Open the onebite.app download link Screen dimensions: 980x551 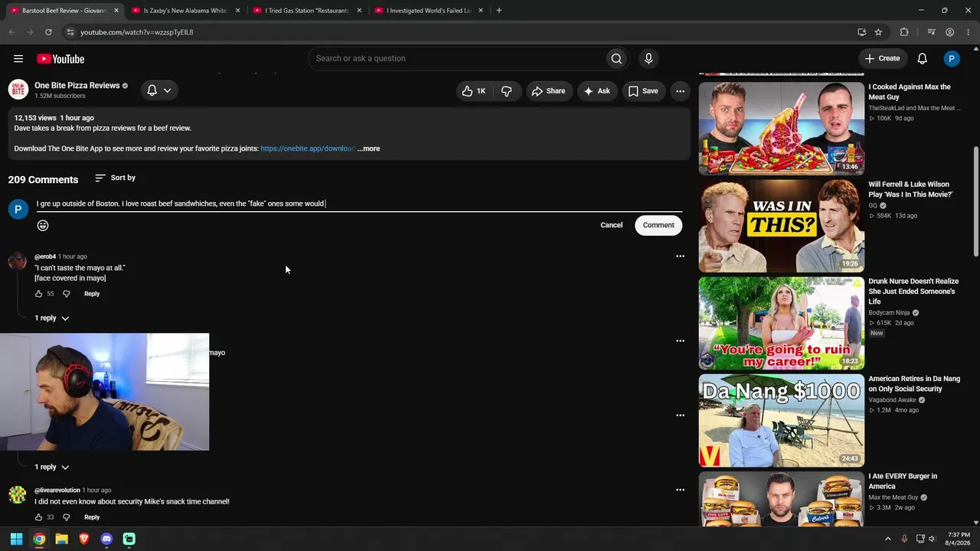click(x=307, y=148)
